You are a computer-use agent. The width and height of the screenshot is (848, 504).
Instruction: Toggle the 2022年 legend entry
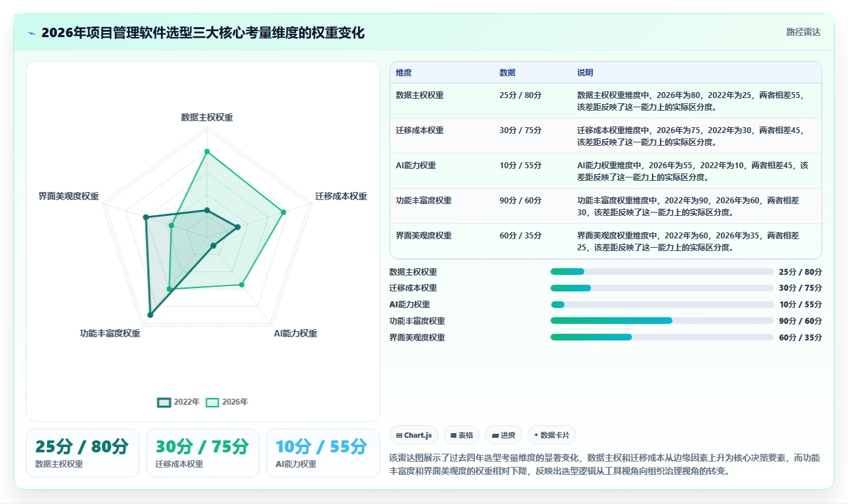[178, 402]
